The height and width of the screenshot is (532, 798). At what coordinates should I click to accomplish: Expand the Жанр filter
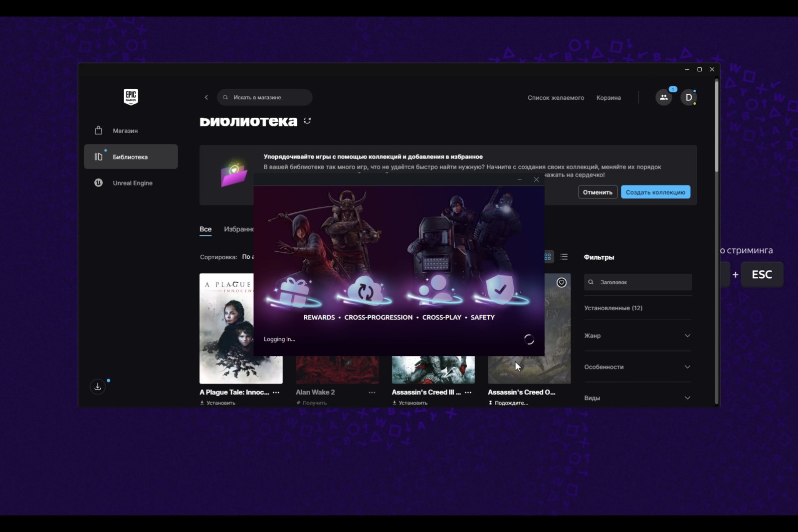(x=638, y=336)
